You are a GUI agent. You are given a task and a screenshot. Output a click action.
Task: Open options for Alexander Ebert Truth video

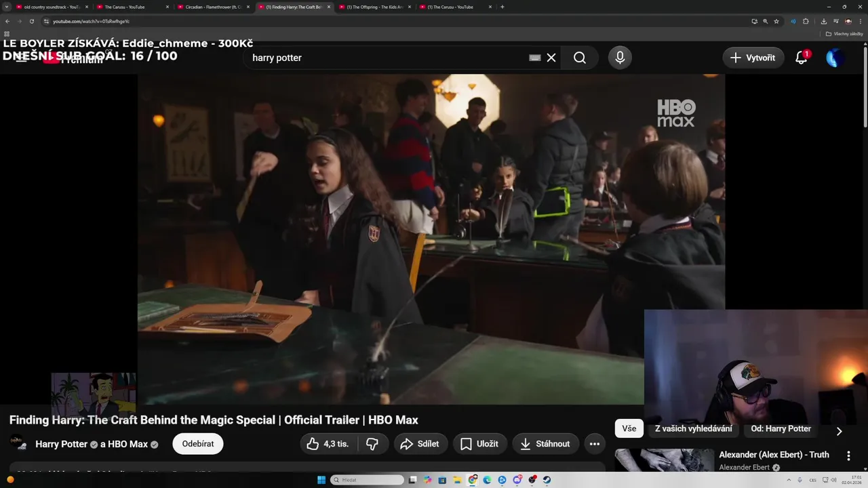(848, 455)
